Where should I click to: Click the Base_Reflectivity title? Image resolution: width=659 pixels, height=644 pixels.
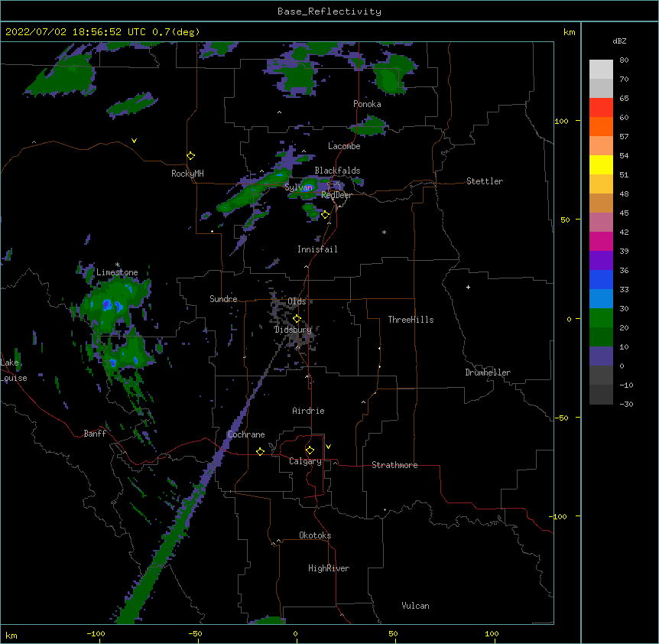pos(329,11)
